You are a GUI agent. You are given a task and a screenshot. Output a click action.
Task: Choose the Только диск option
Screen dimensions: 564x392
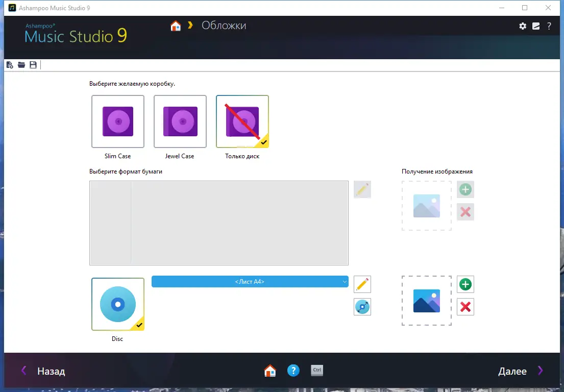242,121
